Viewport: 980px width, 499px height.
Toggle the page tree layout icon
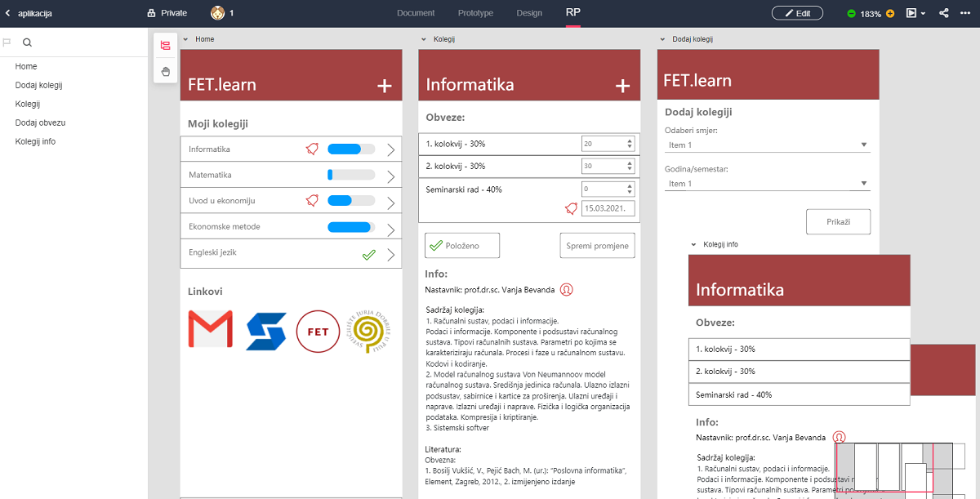pyautogui.click(x=166, y=46)
